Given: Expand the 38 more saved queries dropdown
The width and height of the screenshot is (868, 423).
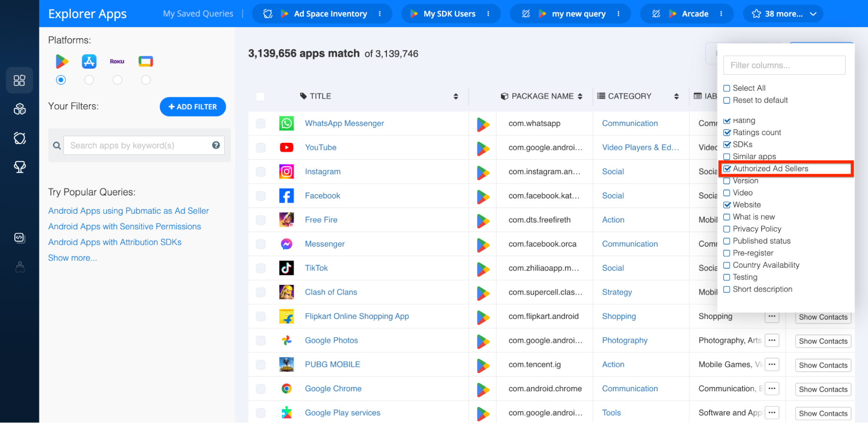Looking at the screenshot, I should pos(783,14).
